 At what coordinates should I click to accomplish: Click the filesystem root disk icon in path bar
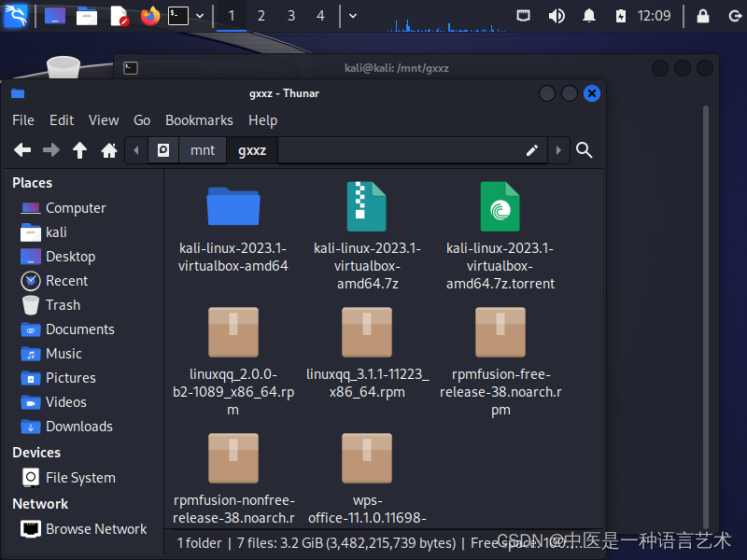click(x=163, y=150)
